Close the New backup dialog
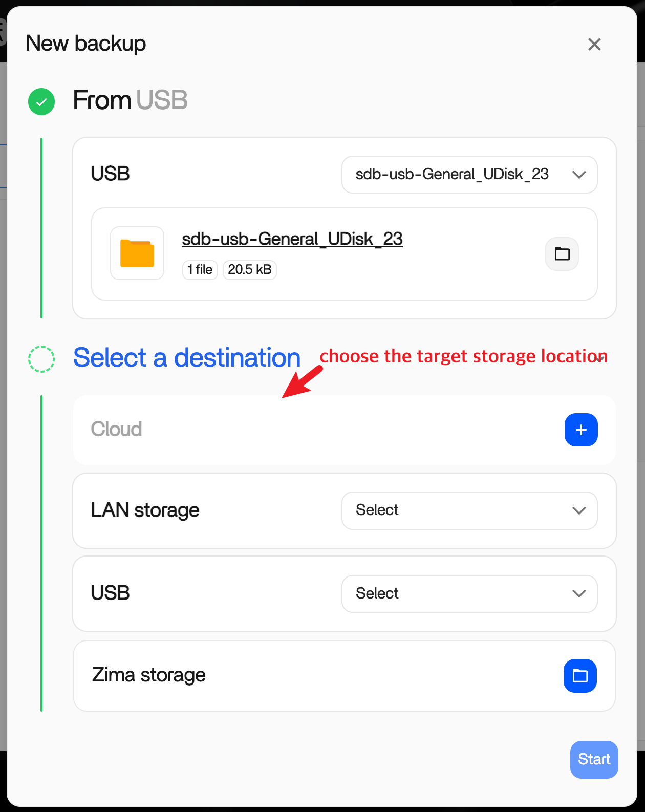The width and height of the screenshot is (645, 812). tap(594, 45)
